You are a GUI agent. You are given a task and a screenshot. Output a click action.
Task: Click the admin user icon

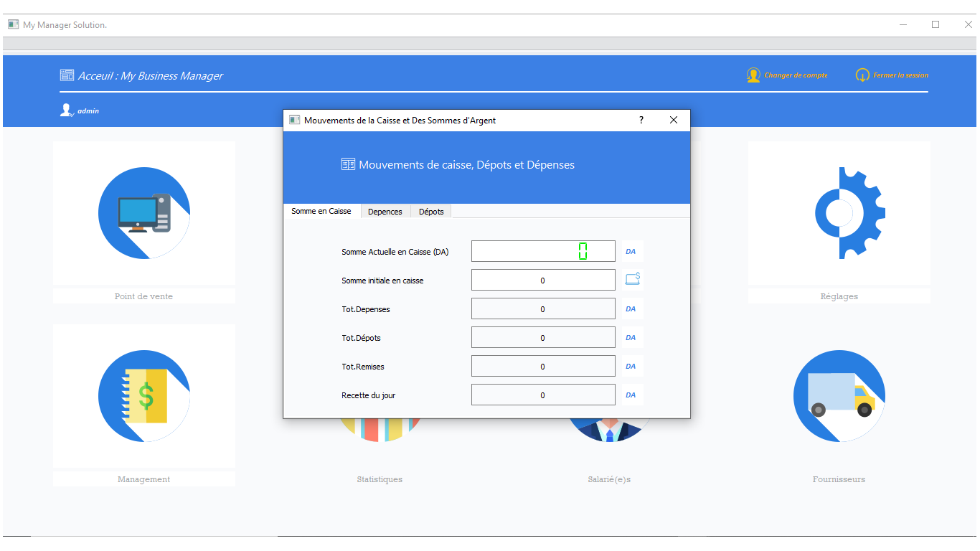pos(67,109)
